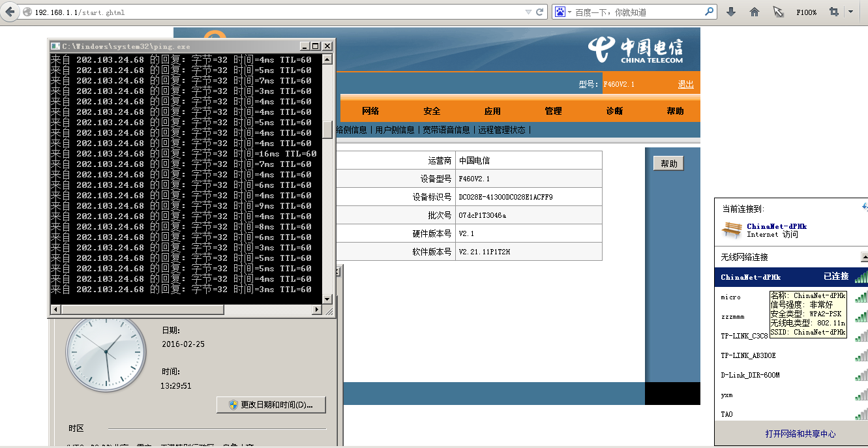Open 打开网络和共享中心 link

[x=800, y=434]
